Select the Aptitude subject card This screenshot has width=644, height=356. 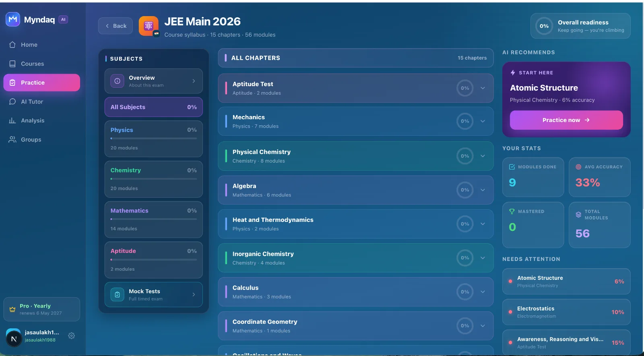[x=154, y=260]
